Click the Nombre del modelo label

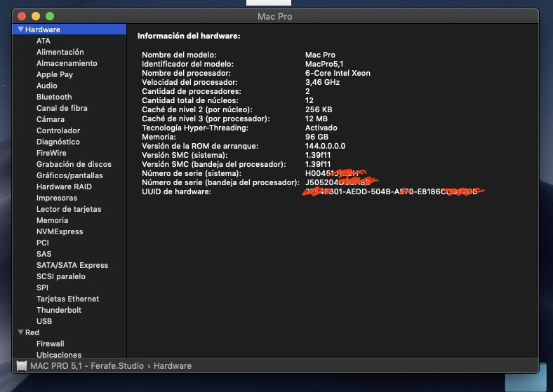pyautogui.click(x=179, y=55)
